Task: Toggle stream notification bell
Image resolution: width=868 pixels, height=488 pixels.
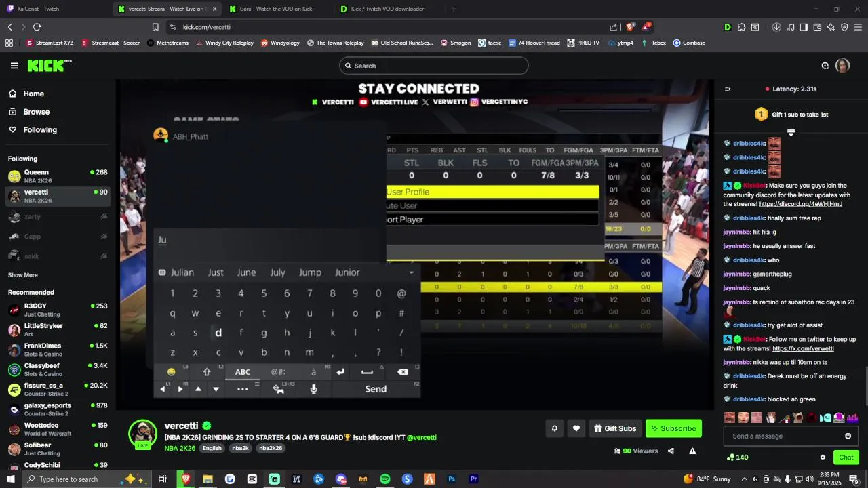Action: pos(555,428)
